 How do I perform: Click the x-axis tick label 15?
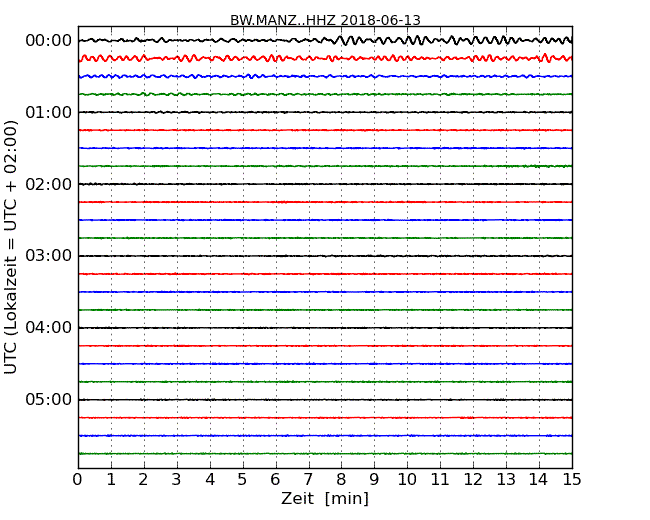tap(572, 480)
